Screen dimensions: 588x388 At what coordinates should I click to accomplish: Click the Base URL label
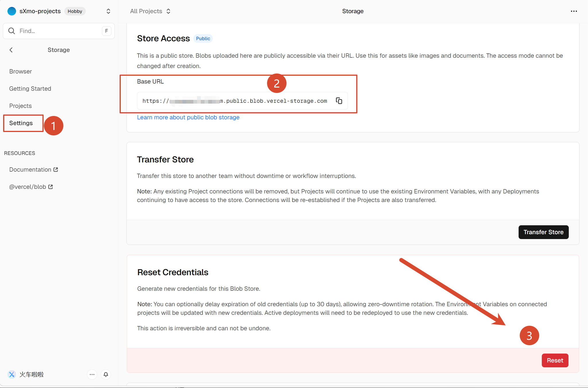coord(151,82)
